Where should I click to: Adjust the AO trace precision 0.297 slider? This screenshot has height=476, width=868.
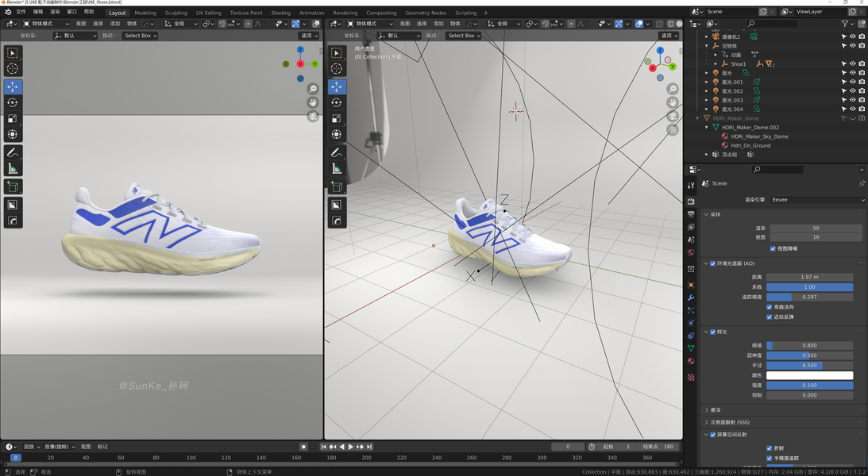click(810, 297)
